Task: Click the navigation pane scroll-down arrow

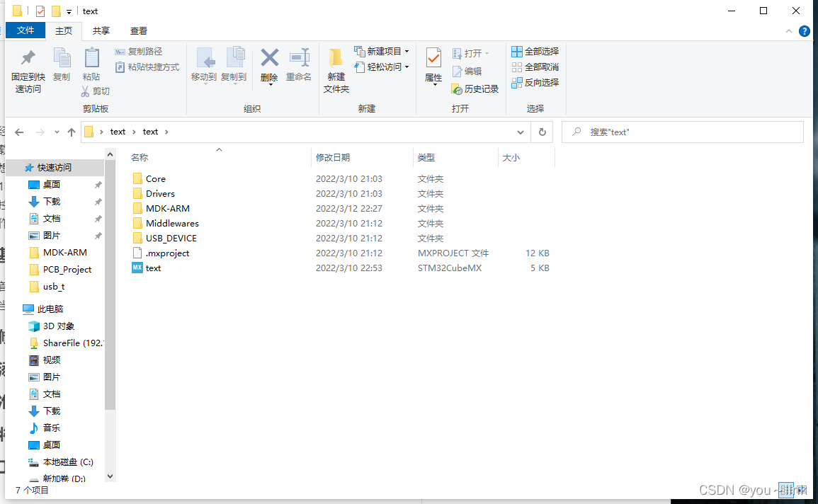Action: pos(110,476)
